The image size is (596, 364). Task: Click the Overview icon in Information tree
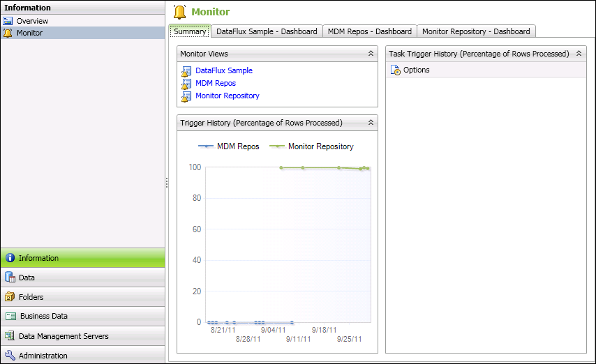tap(8, 21)
